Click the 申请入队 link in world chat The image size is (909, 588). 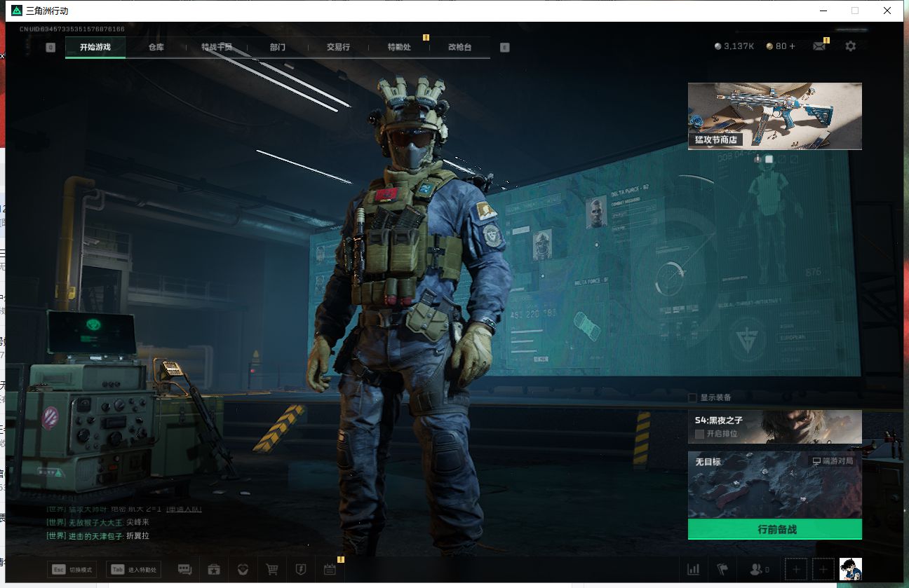184,509
